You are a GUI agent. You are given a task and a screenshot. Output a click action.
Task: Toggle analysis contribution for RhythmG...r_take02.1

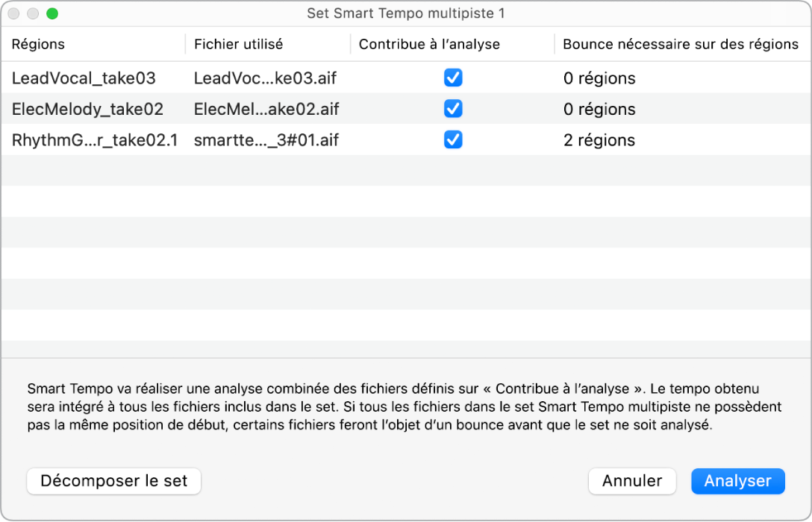pos(453,139)
